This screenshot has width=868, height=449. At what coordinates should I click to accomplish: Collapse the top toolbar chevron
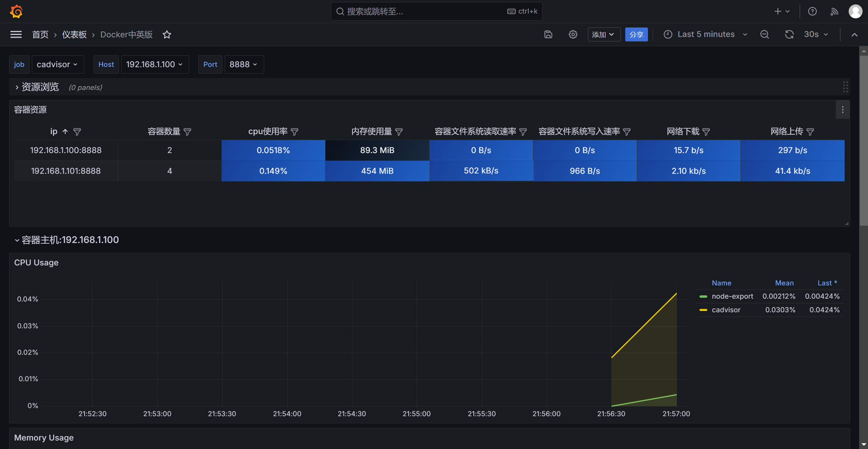tap(854, 35)
